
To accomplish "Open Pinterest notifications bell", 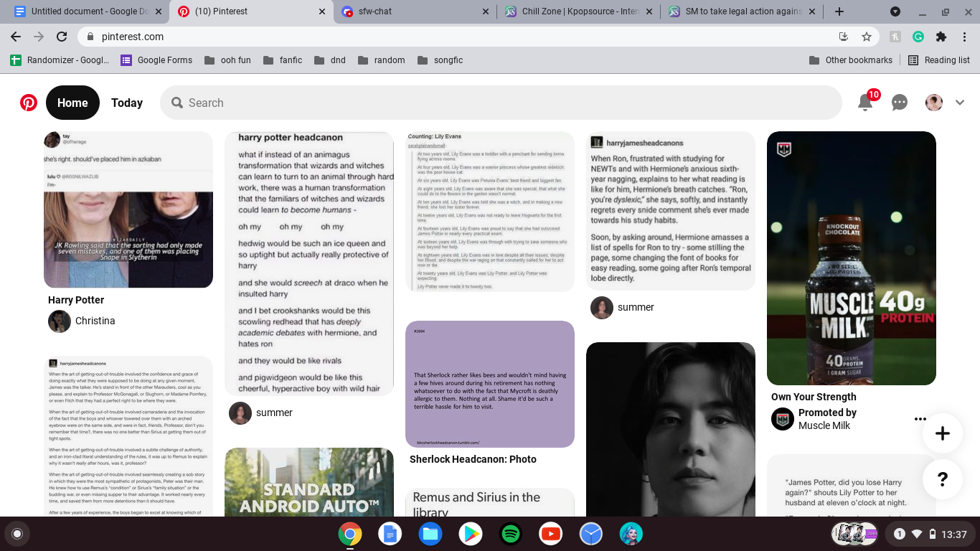I will [x=866, y=103].
